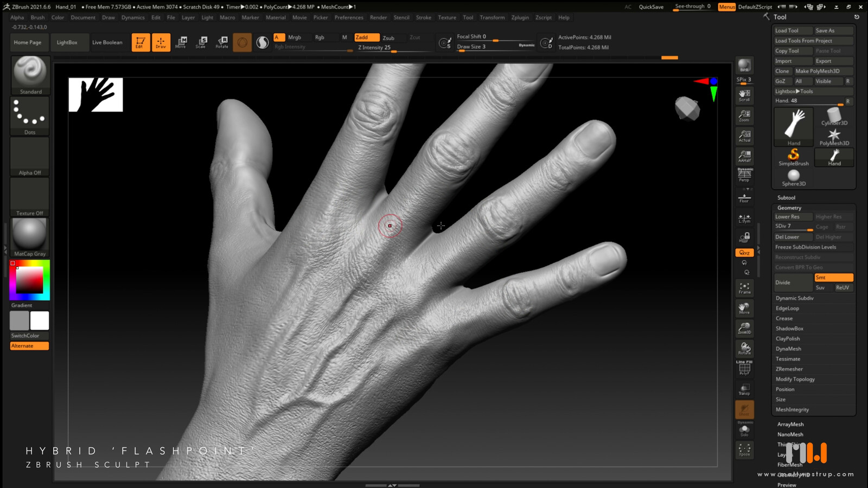Screen dimensions: 868x488
Task: Open the Transform menu
Action: (x=492, y=17)
